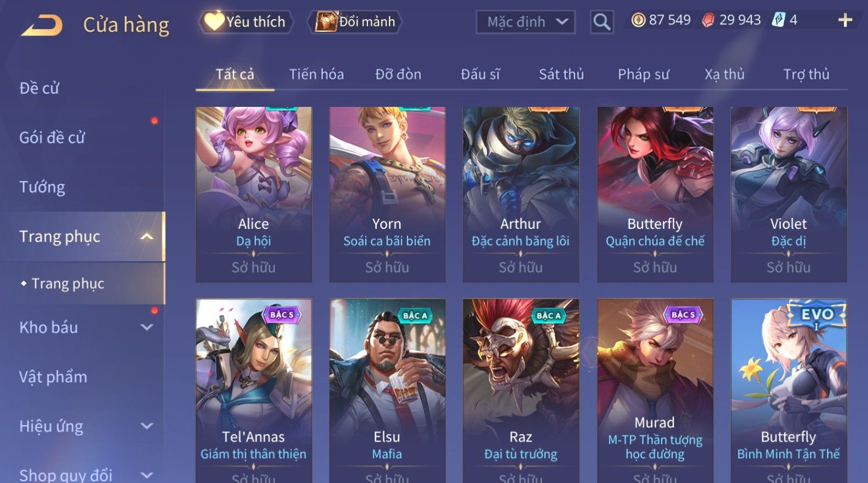This screenshot has height=483, width=868.
Task: Tap the blue ticket currency icon
Action: 778,20
